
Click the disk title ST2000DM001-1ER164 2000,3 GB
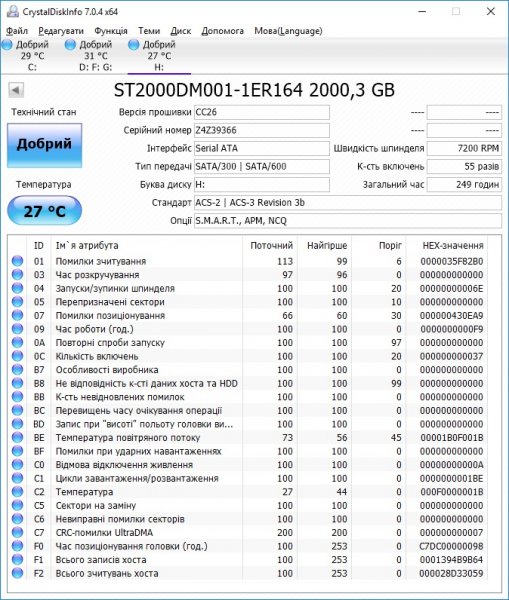pyautogui.click(x=254, y=90)
